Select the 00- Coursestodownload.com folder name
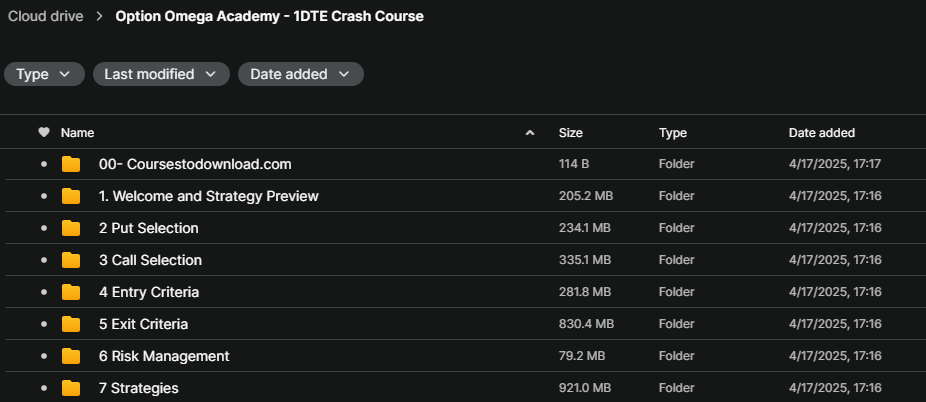The width and height of the screenshot is (926, 402). [x=195, y=164]
